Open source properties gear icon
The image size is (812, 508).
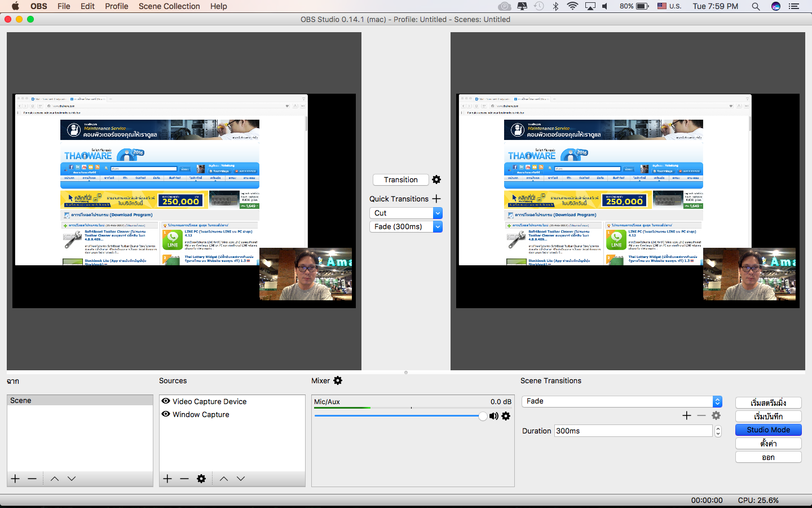pos(201,479)
